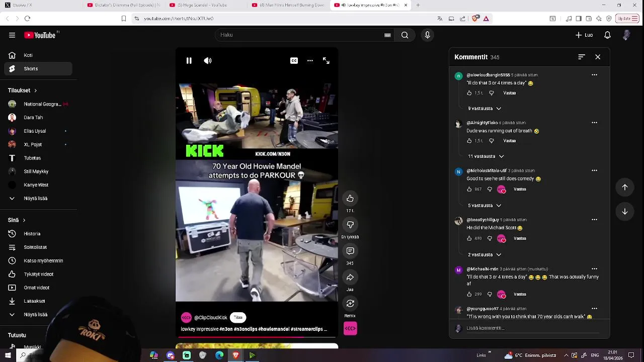Expand 5 vastausta replies
644x362 pixels.
(x=485, y=206)
